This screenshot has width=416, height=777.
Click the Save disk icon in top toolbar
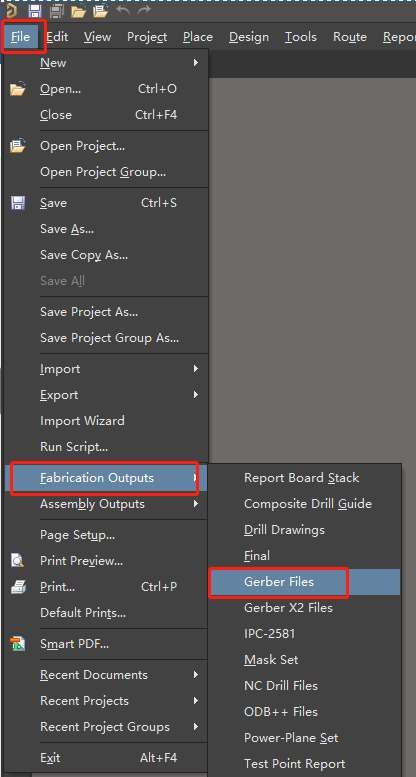[x=35, y=10]
